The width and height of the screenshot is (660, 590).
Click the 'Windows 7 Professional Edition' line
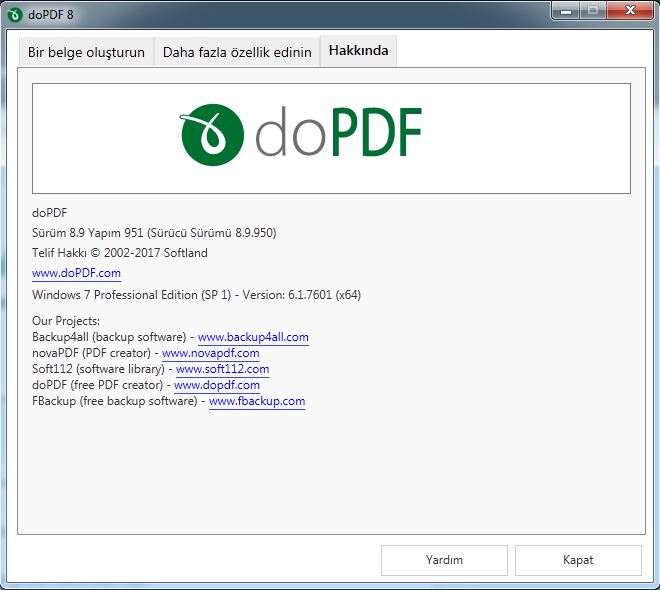[x=196, y=295]
